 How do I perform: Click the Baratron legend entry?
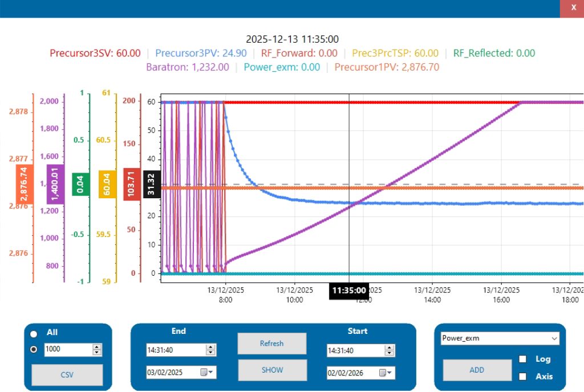click(187, 67)
